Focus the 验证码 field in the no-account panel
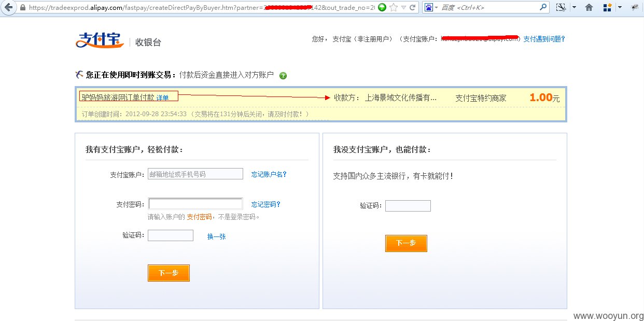 pos(408,206)
